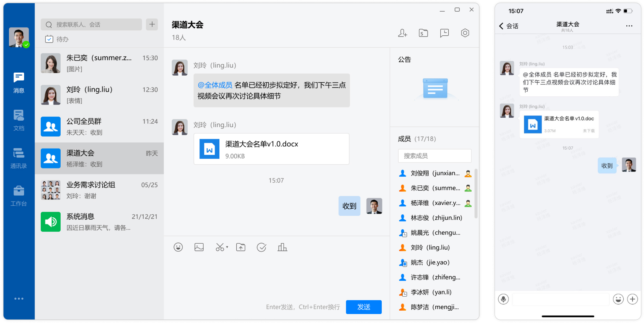Click the 公告 announcement illustration

[435, 89]
